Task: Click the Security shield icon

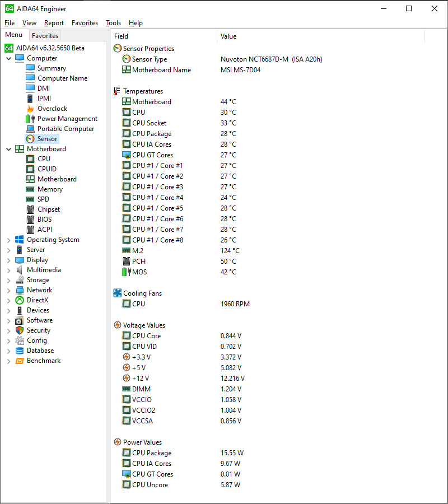Action: click(20, 330)
